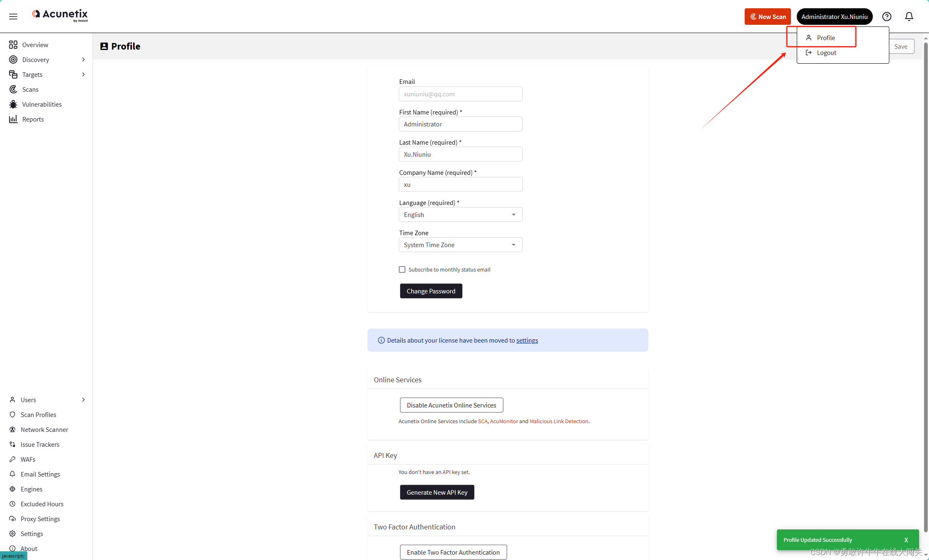Click Change Password button

tap(431, 291)
